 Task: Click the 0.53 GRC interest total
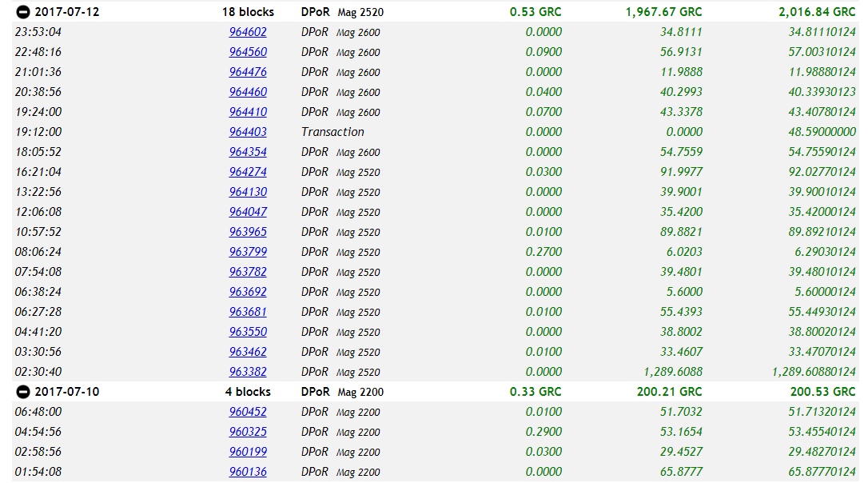[x=536, y=12]
